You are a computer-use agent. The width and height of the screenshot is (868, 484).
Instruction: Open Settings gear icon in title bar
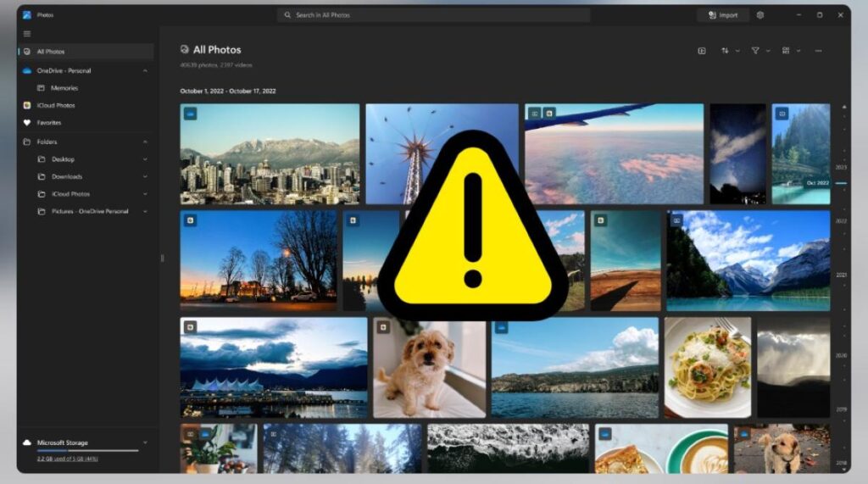pos(760,15)
